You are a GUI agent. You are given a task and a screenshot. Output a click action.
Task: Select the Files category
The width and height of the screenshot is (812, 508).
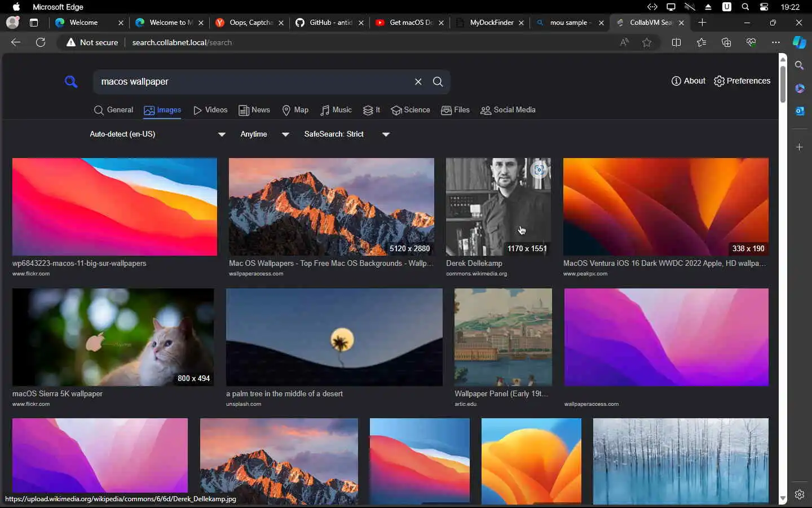pyautogui.click(x=455, y=110)
